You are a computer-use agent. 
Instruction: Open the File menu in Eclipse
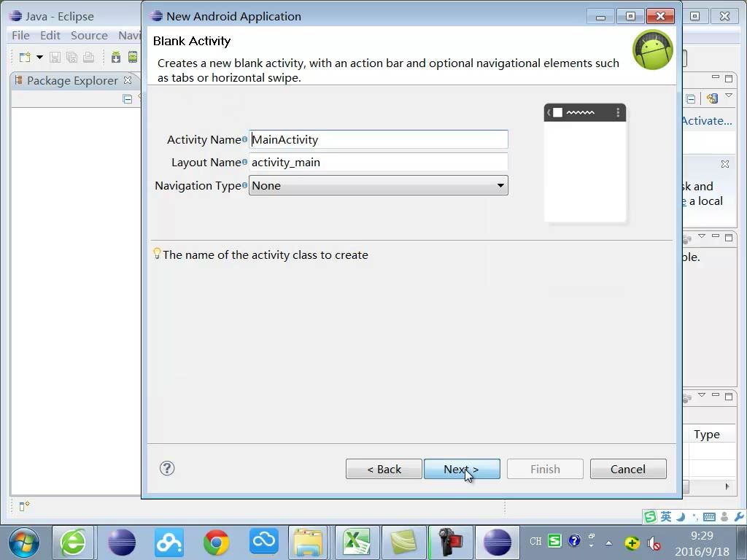tap(20, 35)
